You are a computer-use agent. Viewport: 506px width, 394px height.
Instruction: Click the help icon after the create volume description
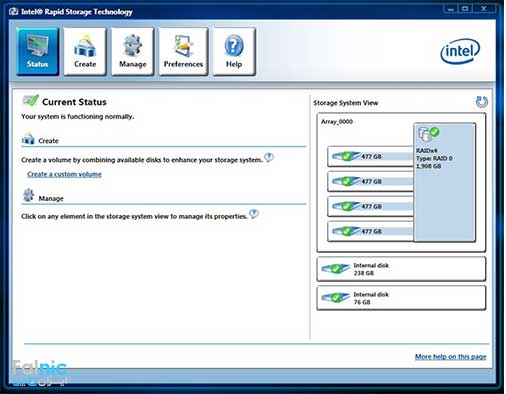pos(269,157)
